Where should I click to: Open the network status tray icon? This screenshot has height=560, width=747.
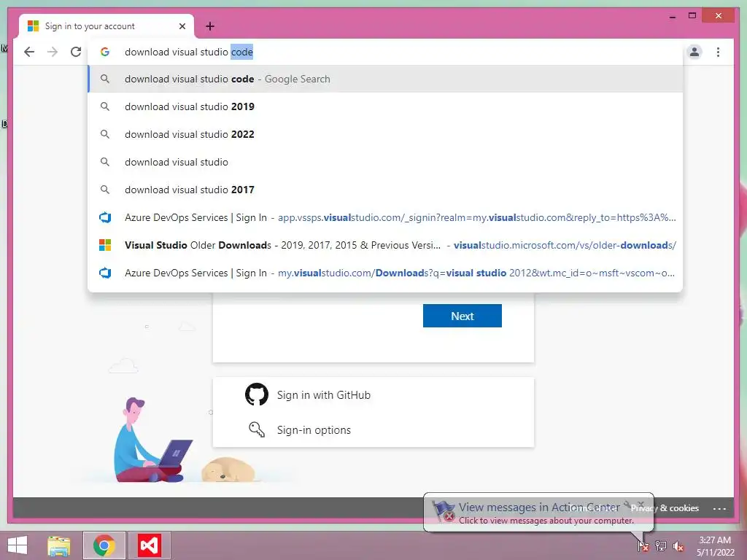(661, 545)
